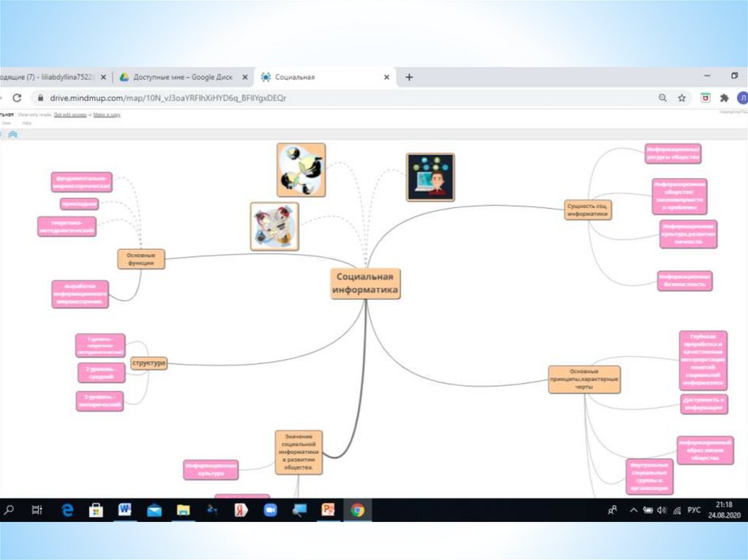Open Zoom from the taskbar

(x=270, y=510)
